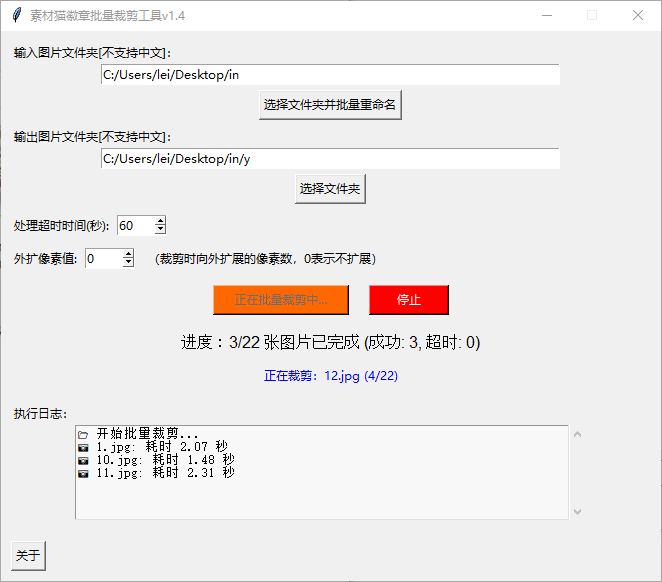Click the log scrollbar up arrow
The width and height of the screenshot is (662, 582).
578,434
